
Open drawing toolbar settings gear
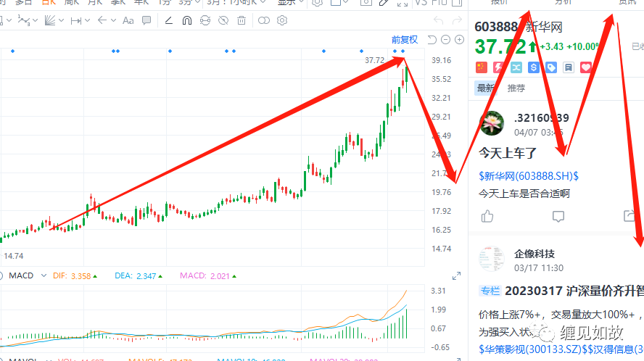point(282,20)
